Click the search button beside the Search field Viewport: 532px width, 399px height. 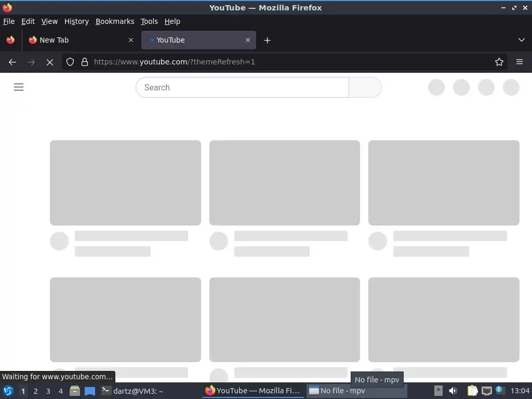coord(365,87)
